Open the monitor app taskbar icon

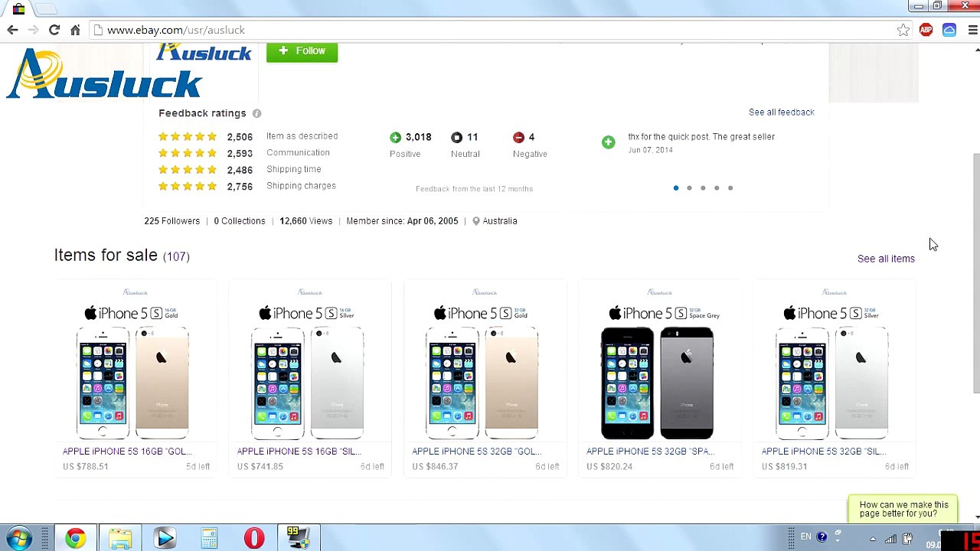click(x=299, y=539)
